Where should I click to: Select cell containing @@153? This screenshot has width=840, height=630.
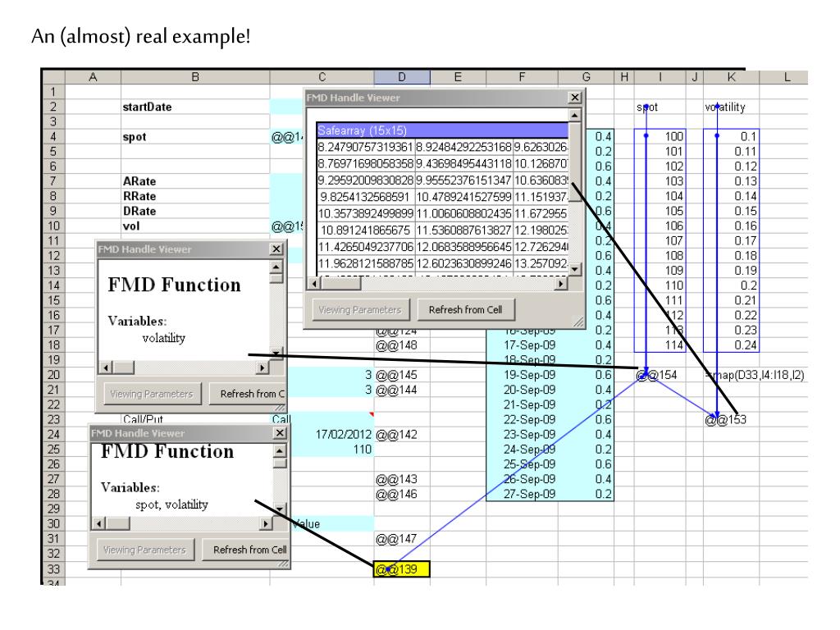[731, 419]
